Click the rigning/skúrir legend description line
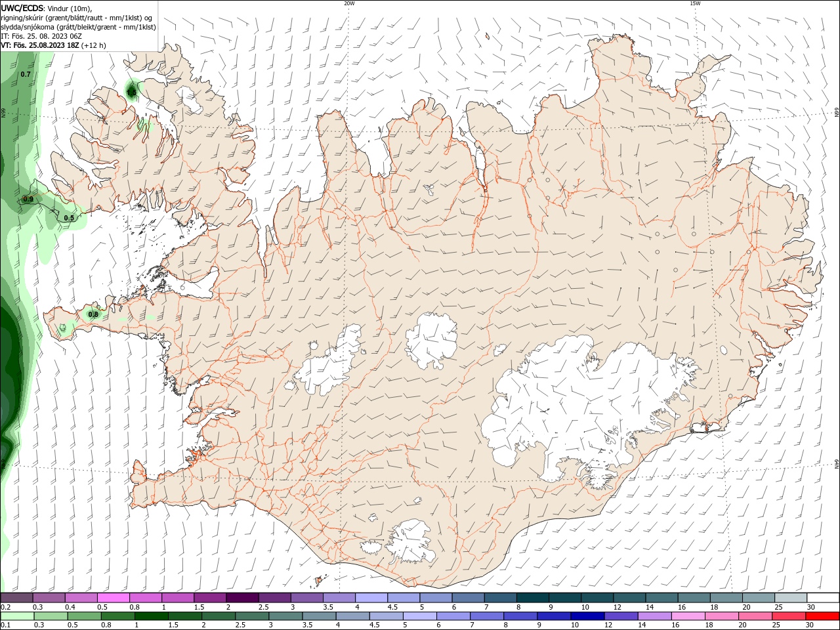 (77, 18)
